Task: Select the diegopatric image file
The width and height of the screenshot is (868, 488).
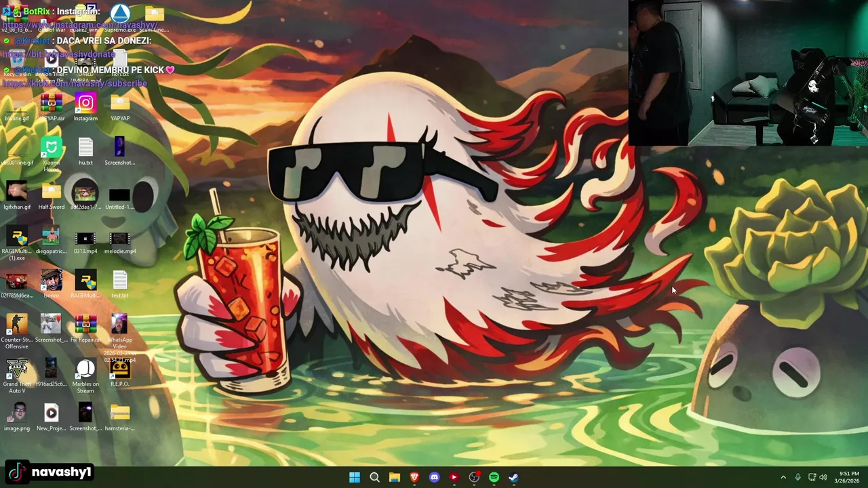Action: pyautogui.click(x=52, y=240)
